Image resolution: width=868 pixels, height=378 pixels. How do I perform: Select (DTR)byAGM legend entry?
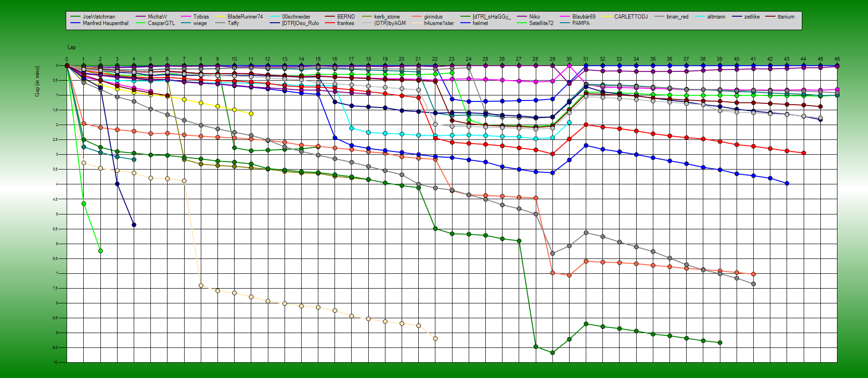tap(390, 23)
